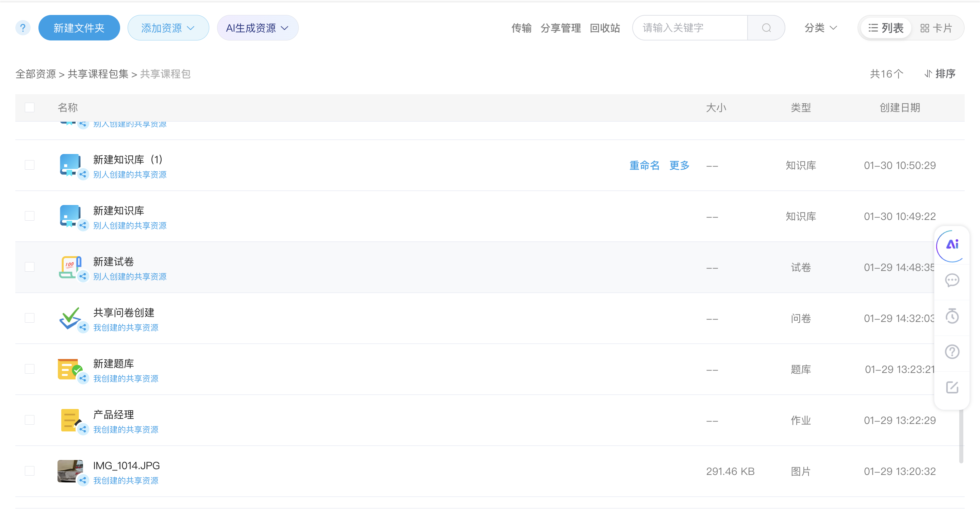
Task: Navigate to 共享课程包集 breadcrumb link
Action: coord(98,74)
